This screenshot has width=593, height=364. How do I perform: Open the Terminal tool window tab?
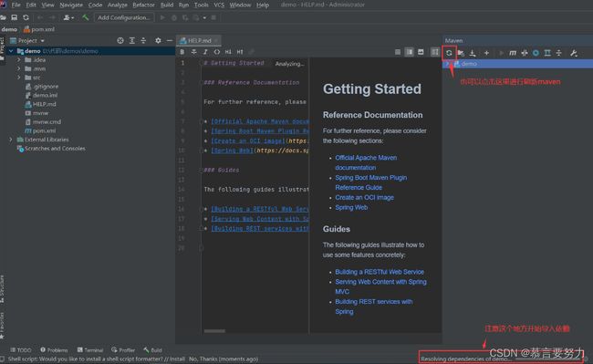(90, 350)
